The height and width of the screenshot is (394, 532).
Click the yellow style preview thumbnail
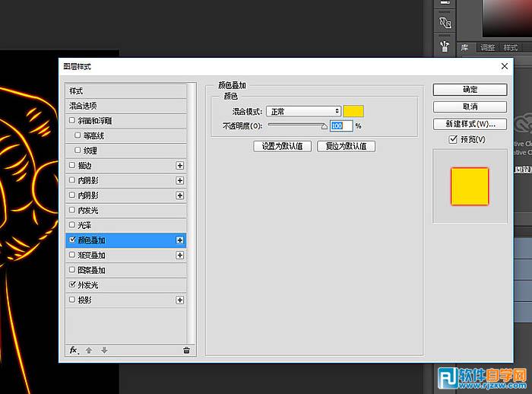[470, 186]
